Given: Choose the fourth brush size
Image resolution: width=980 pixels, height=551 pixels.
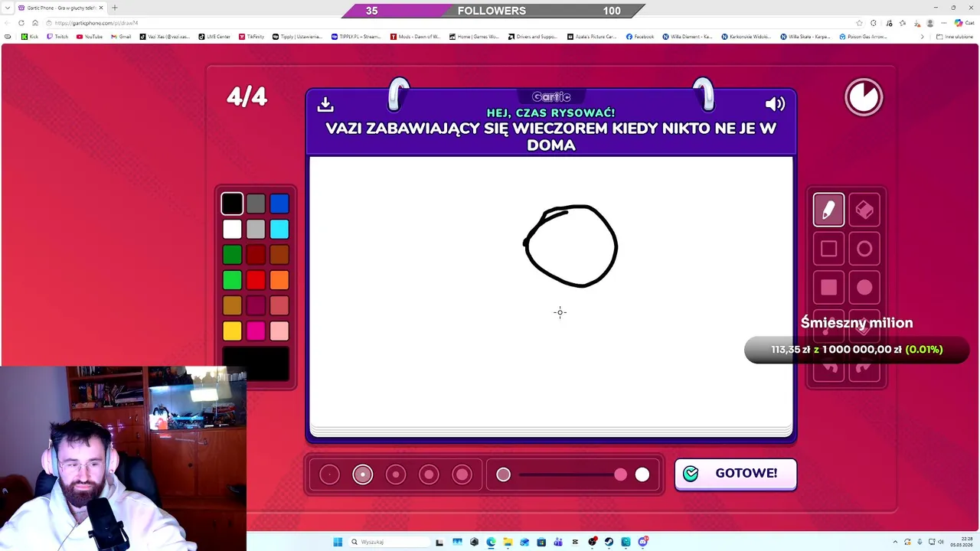Looking at the screenshot, I should 429,474.
